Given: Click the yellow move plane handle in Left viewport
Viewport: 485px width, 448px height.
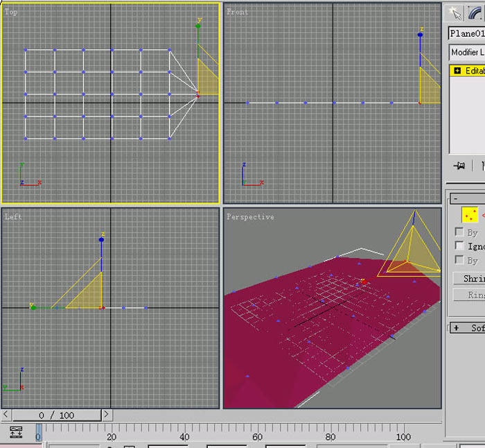Looking at the screenshot, I should click(x=89, y=295).
